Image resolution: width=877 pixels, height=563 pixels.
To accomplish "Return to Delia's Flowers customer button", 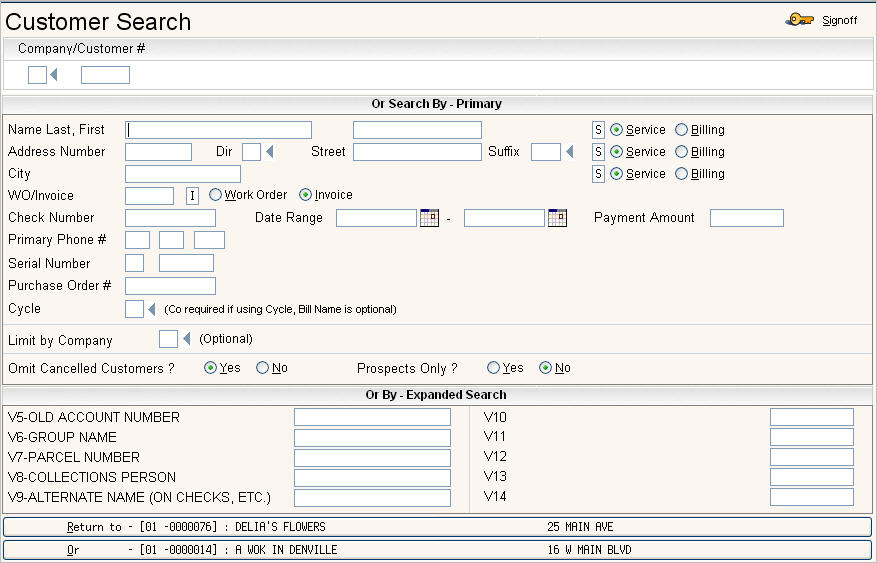I will [437, 527].
